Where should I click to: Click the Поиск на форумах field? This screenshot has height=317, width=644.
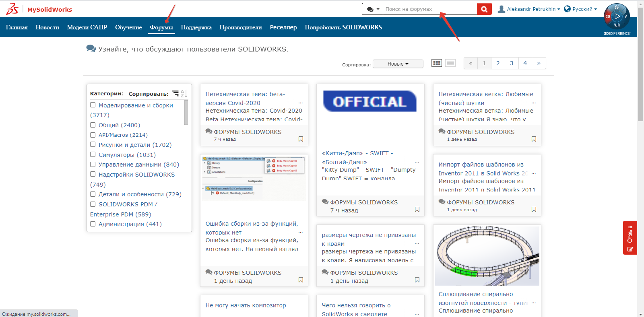[430, 9]
